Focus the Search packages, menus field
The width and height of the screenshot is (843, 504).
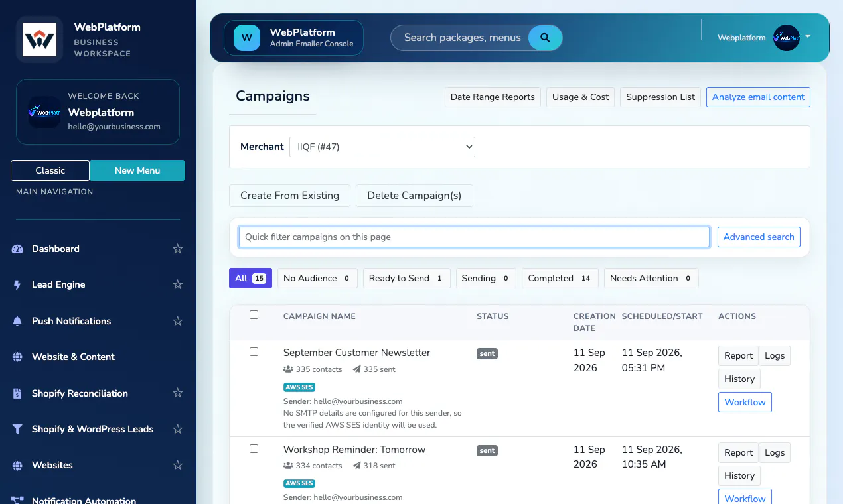[463, 38]
